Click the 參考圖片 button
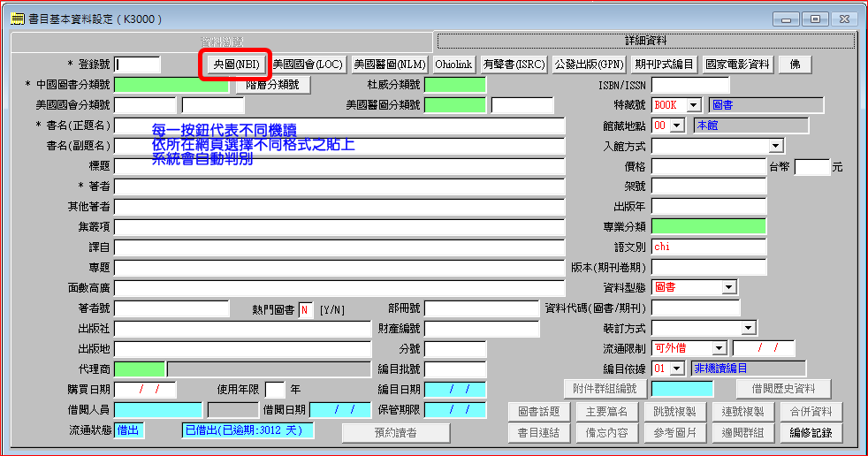Viewport: 868px width, 456px height. pos(674,433)
